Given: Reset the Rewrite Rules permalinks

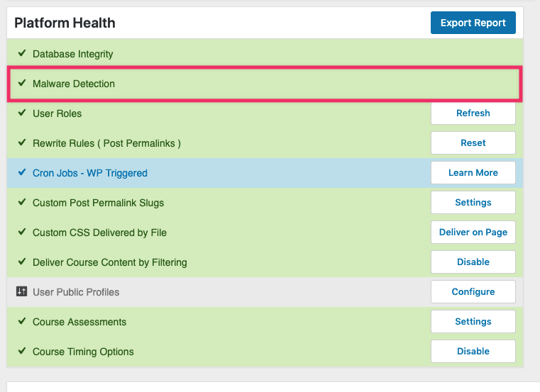Looking at the screenshot, I should click(473, 142).
